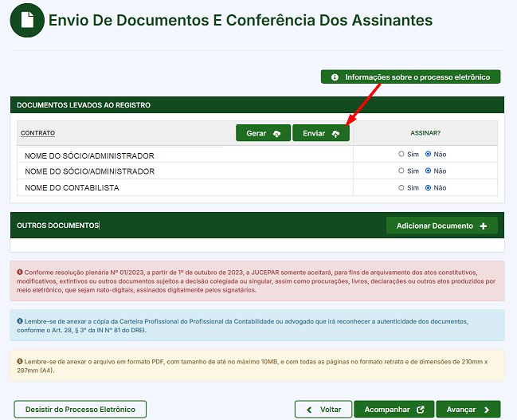Click the OUTROS DOCUMENTOS header text
The image size is (517, 420).
[57, 226]
